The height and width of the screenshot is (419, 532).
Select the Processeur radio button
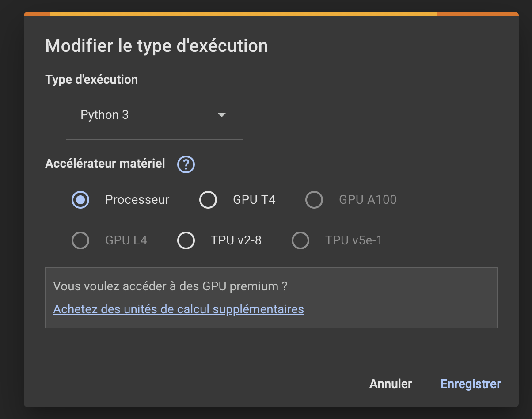coord(80,200)
